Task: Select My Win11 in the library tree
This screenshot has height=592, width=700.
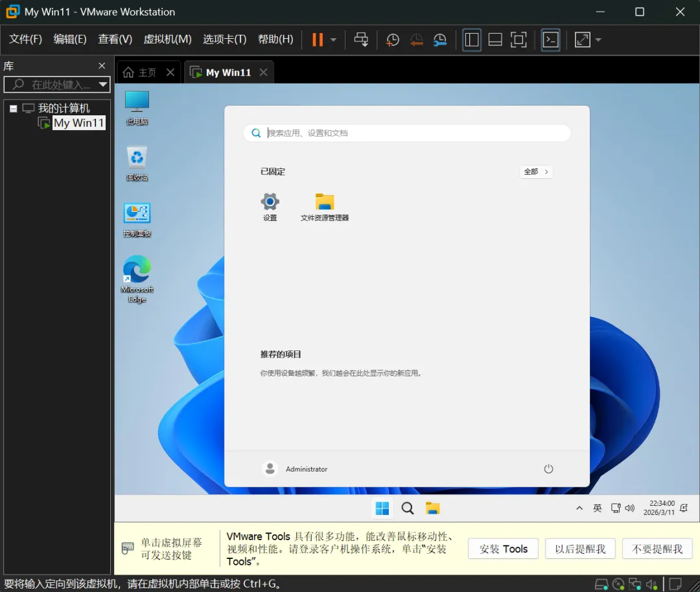Action: [x=78, y=122]
